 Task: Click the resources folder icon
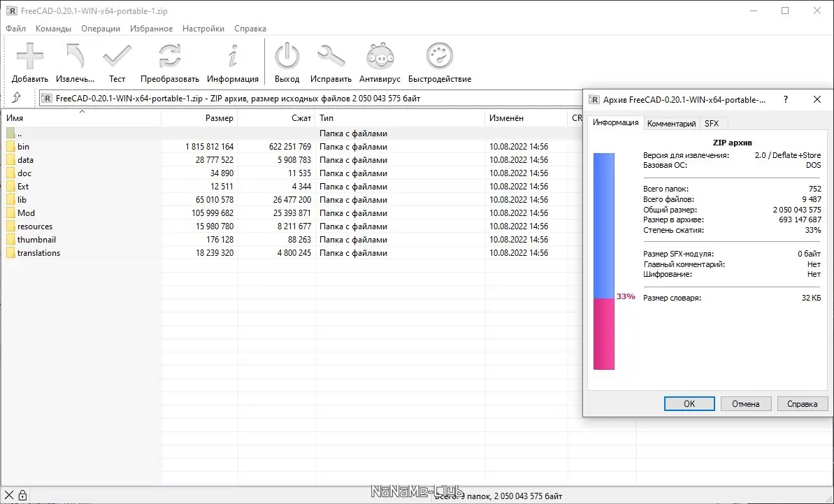(x=10, y=226)
